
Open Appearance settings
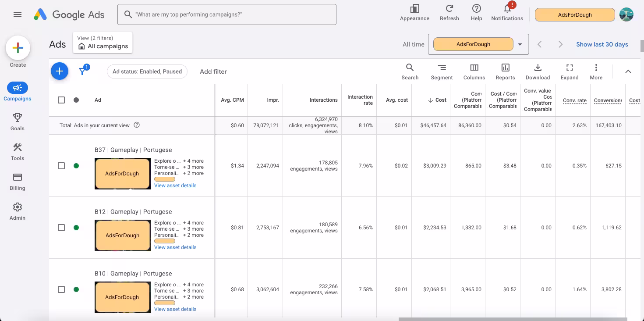tap(414, 13)
